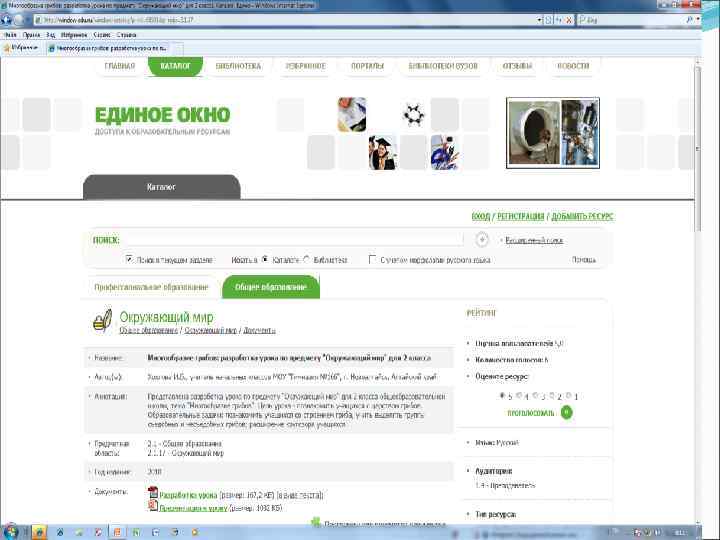Click the Windows Start orb
720x540 pixels.
(9, 532)
